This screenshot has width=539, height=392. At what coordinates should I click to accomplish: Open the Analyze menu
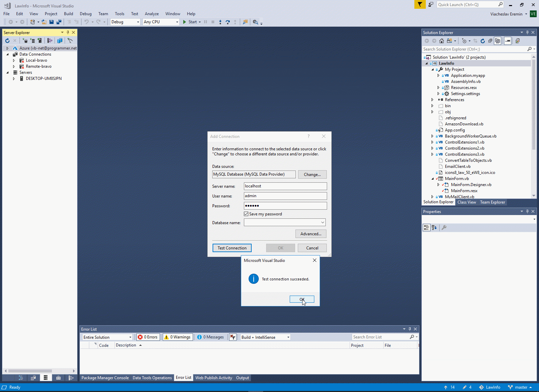pos(152,14)
